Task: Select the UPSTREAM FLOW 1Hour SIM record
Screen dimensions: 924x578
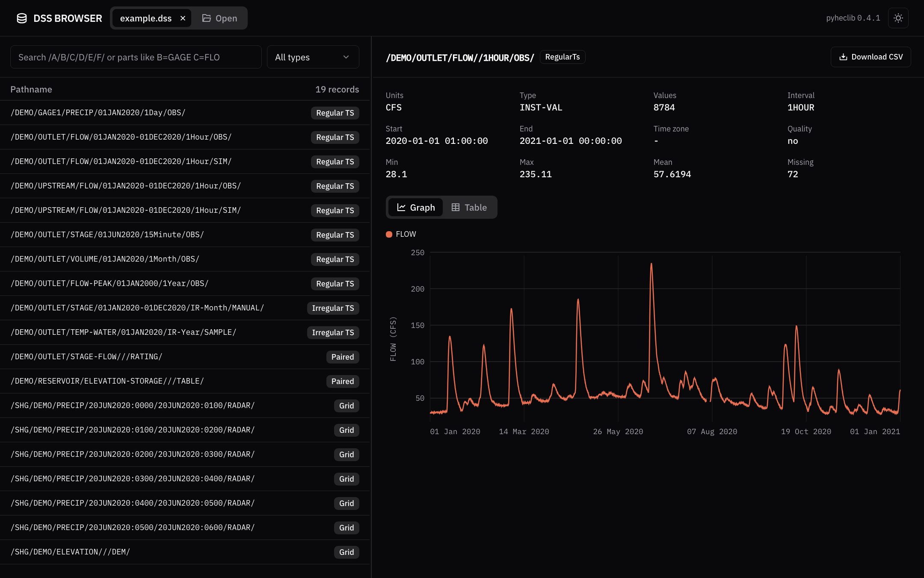Action: click(x=185, y=210)
